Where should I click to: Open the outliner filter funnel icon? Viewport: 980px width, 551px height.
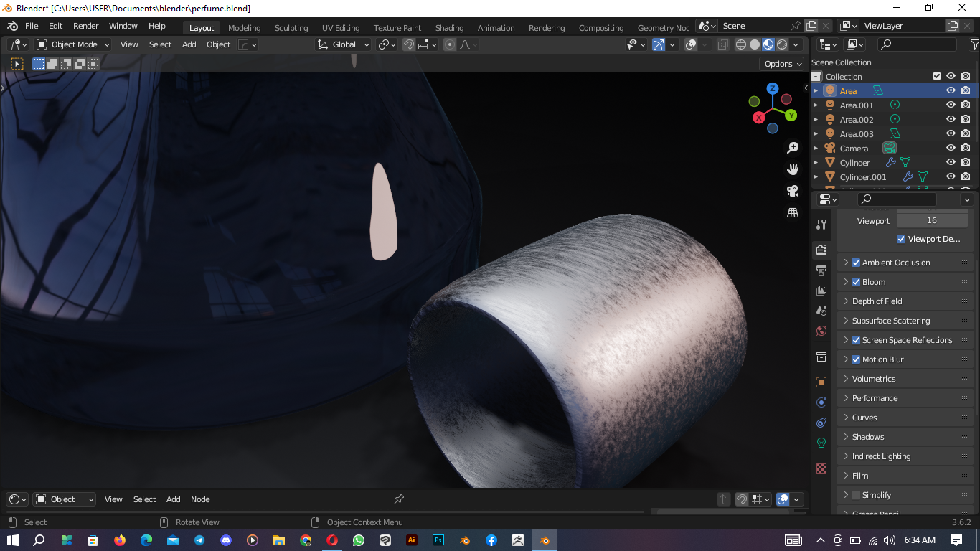click(x=974, y=44)
